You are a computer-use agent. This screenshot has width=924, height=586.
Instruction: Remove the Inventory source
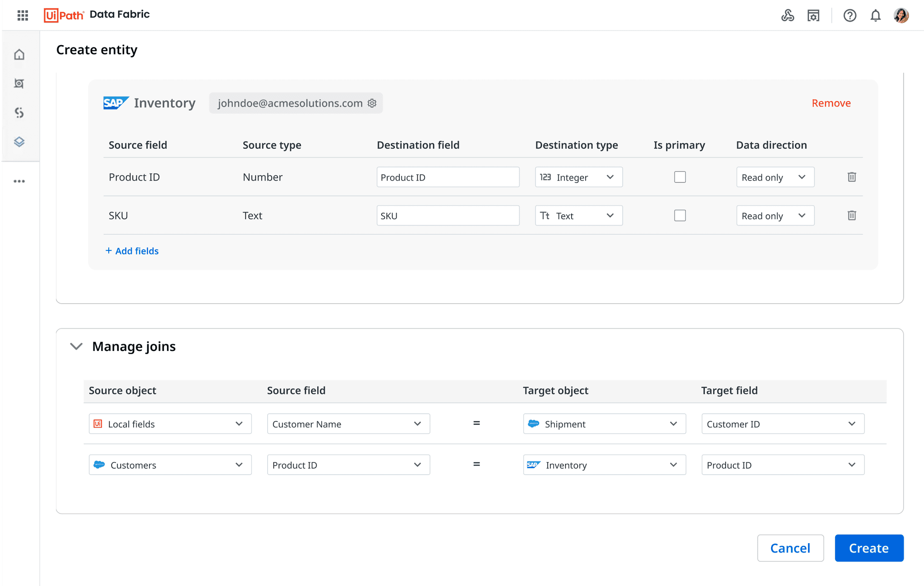click(831, 103)
